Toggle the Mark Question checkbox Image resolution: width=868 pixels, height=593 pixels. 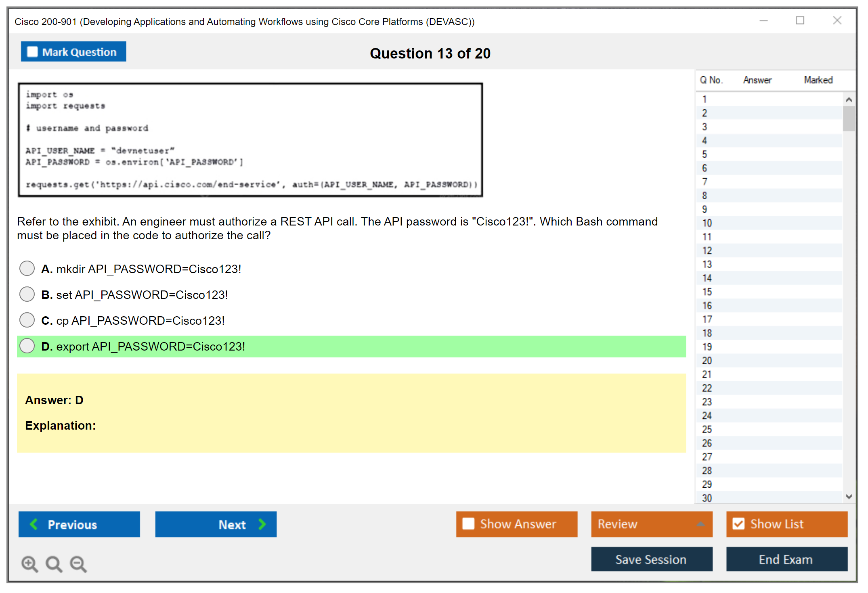click(x=32, y=52)
